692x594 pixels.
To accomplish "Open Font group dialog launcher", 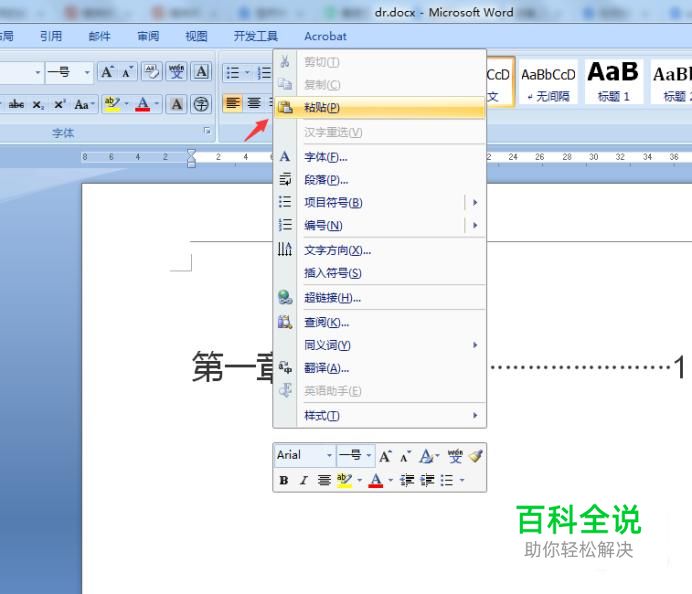I will tap(207, 131).
